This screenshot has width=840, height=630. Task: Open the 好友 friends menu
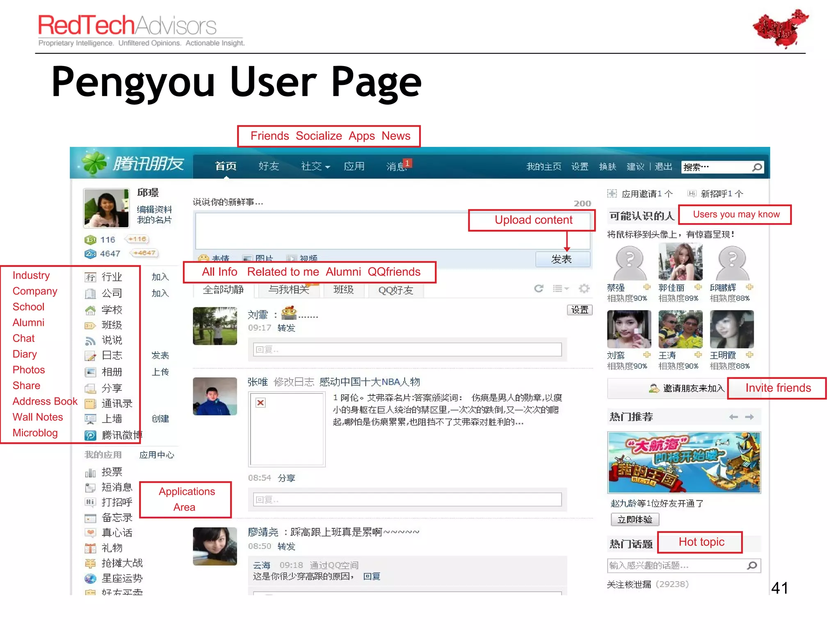pos(269,166)
